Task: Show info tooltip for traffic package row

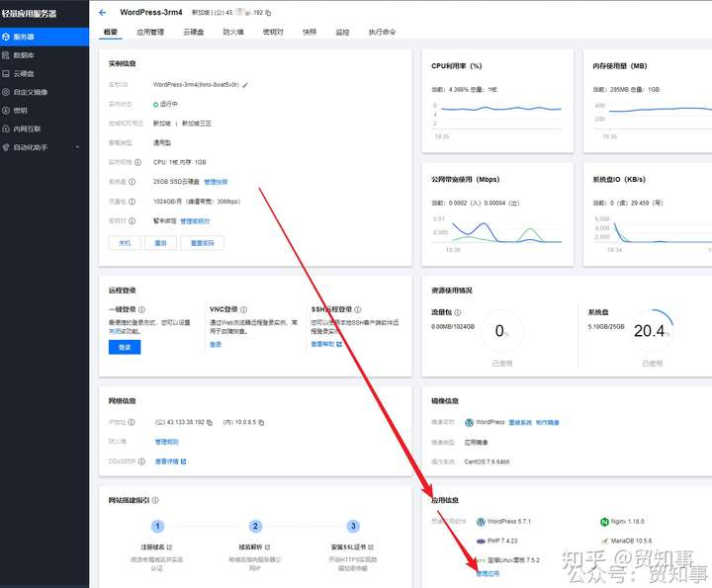Action: [132, 202]
